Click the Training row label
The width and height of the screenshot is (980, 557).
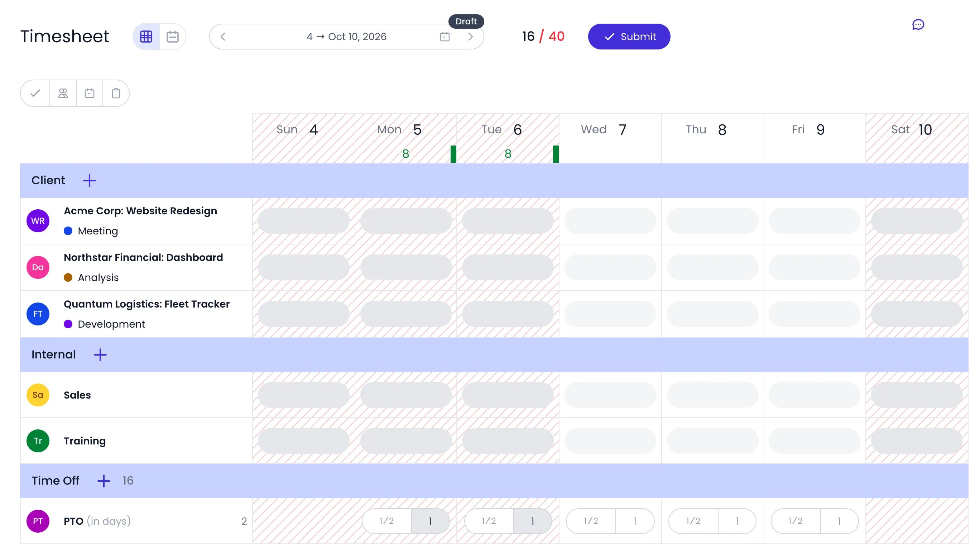coord(85,441)
